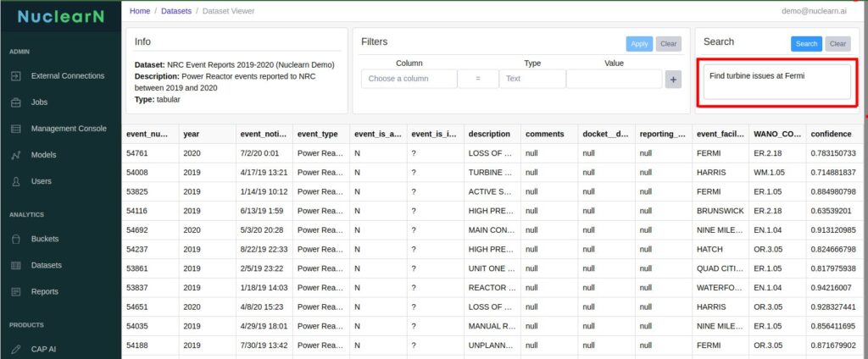Image resolution: width=868 pixels, height=359 pixels.
Task: Open the equals operator dropdown
Action: point(478,79)
